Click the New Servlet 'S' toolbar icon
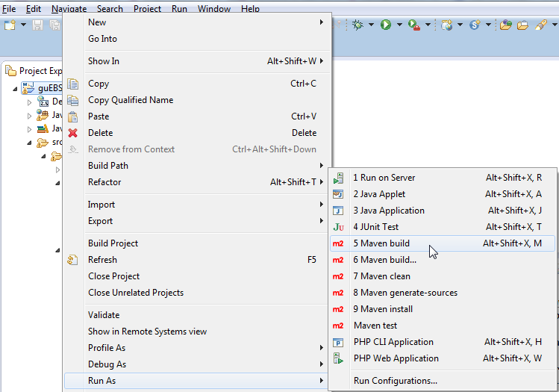 [475, 25]
